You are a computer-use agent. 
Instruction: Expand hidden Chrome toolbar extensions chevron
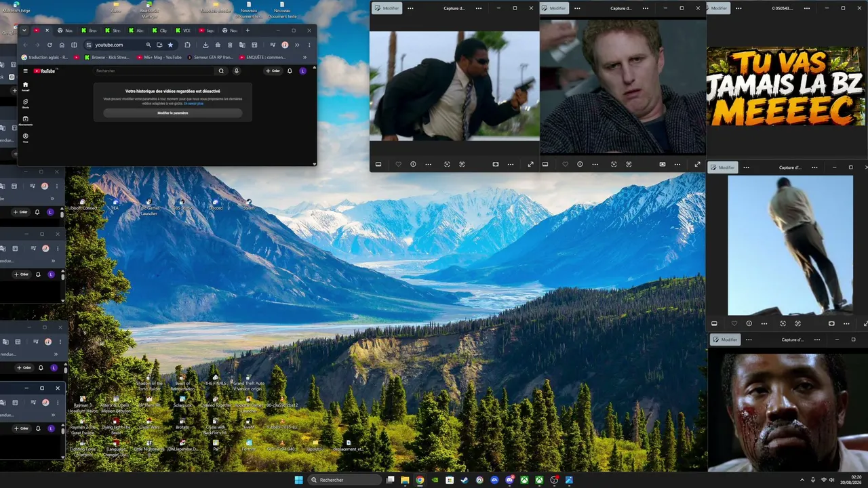[x=296, y=45]
